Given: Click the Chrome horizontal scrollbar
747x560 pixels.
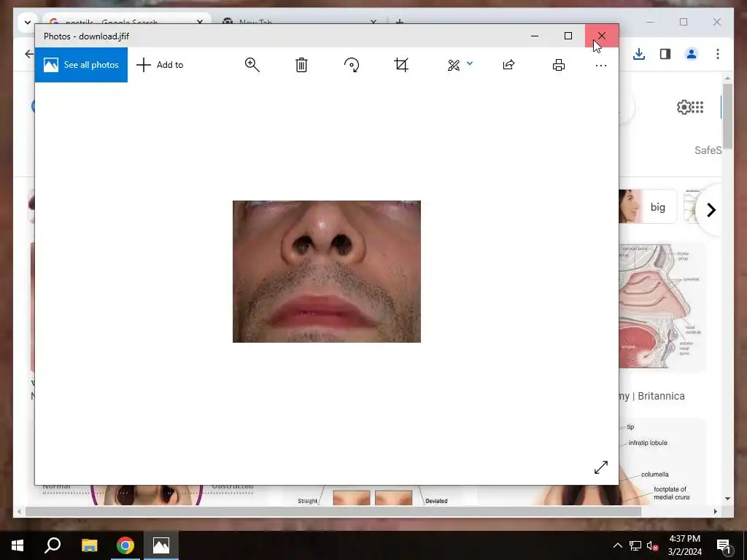Looking at the screenshot, I should (333, 511).
